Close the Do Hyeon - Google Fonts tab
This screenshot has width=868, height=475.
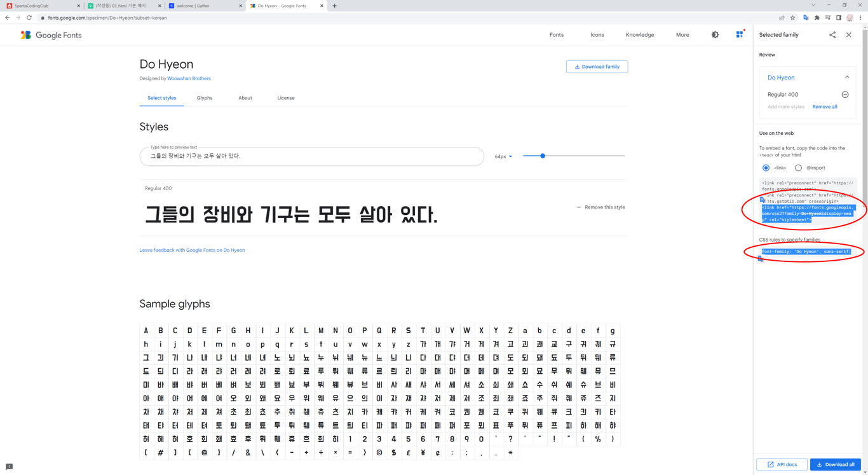click(x=322, y=6)
